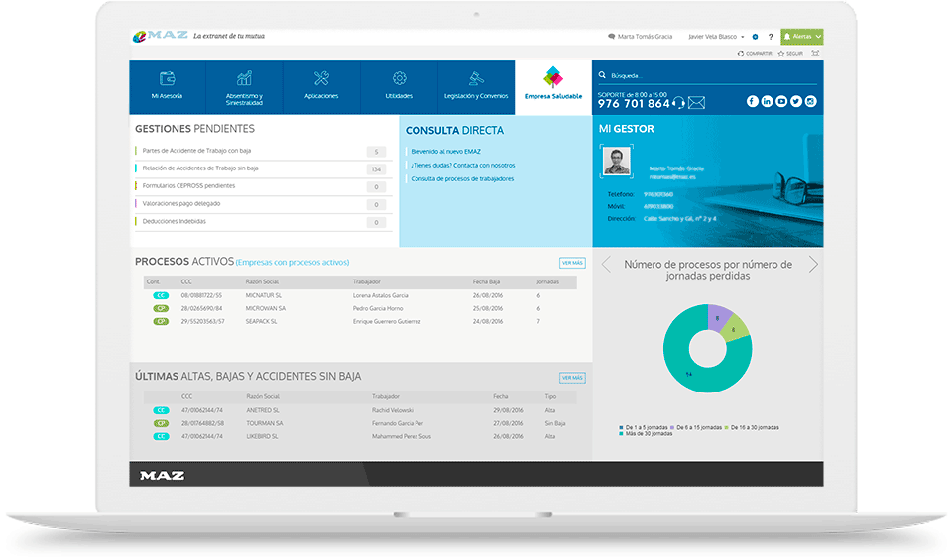The width and height of the screenshot is (951, 560).
Task: Select the Empresa Saludable tab
Action: point(553,86)
